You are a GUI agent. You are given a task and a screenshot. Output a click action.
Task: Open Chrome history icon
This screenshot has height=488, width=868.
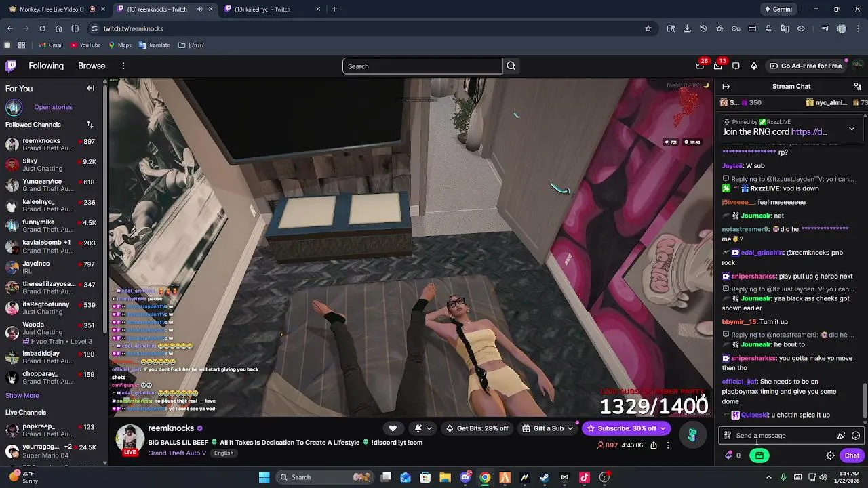(703, 28)
